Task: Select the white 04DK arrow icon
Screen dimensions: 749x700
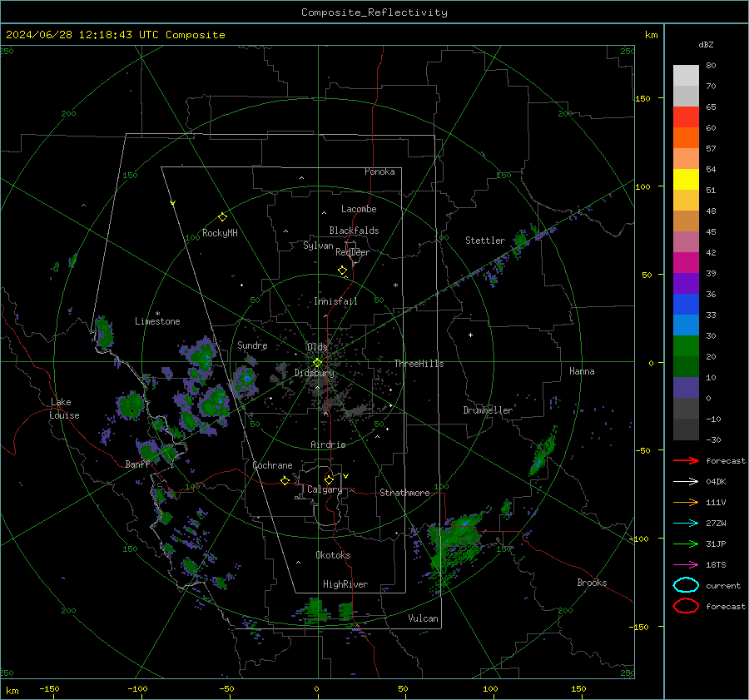Action: (686, 482)
